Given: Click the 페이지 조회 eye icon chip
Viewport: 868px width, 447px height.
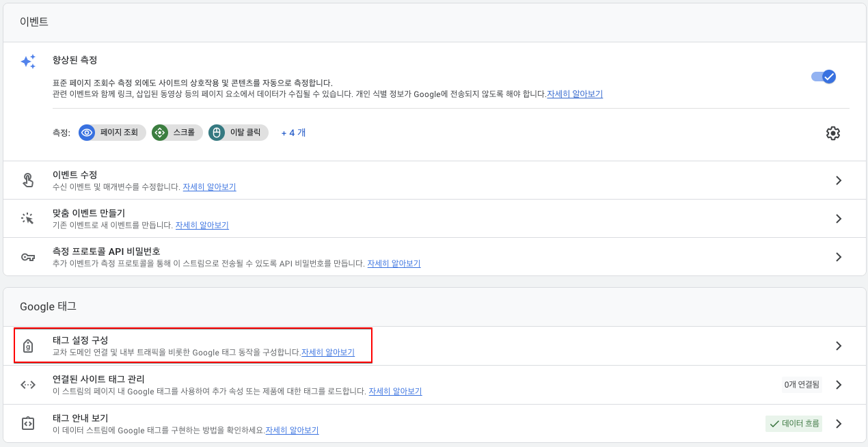Looking at the screenshot, I should pyautogui.click(x=112, y=133).
